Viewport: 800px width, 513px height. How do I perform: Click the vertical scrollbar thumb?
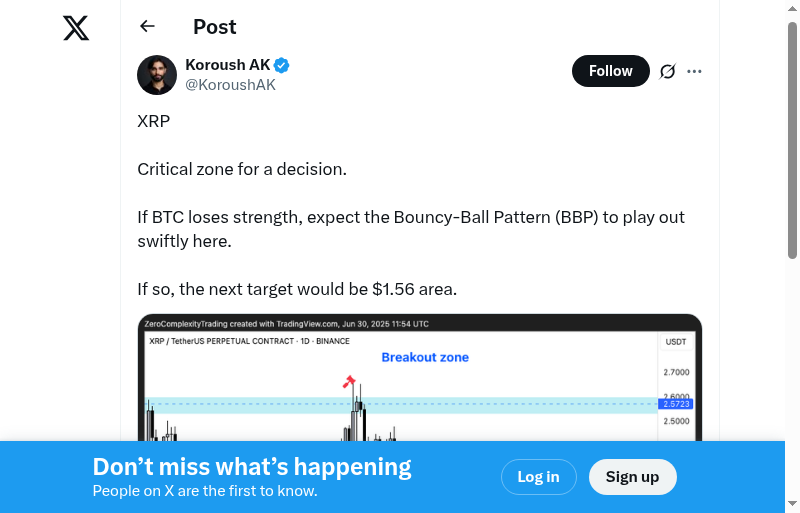tap(792, 140)
